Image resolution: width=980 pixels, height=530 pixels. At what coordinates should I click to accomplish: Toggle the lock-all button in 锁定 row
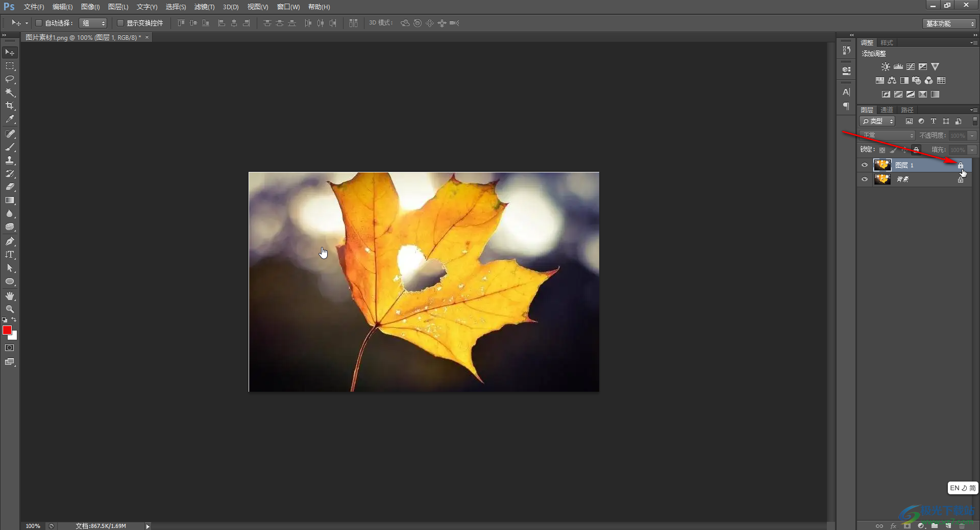(917, 149)
